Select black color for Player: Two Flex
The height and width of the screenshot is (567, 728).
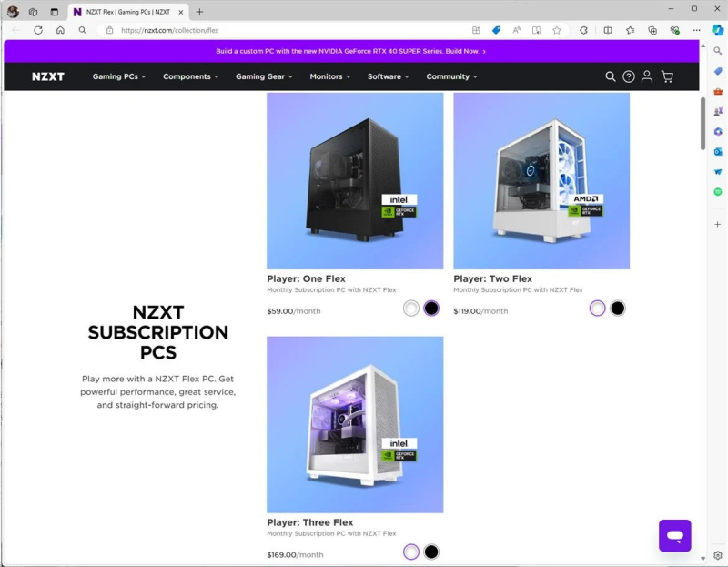tap(618, 309)
